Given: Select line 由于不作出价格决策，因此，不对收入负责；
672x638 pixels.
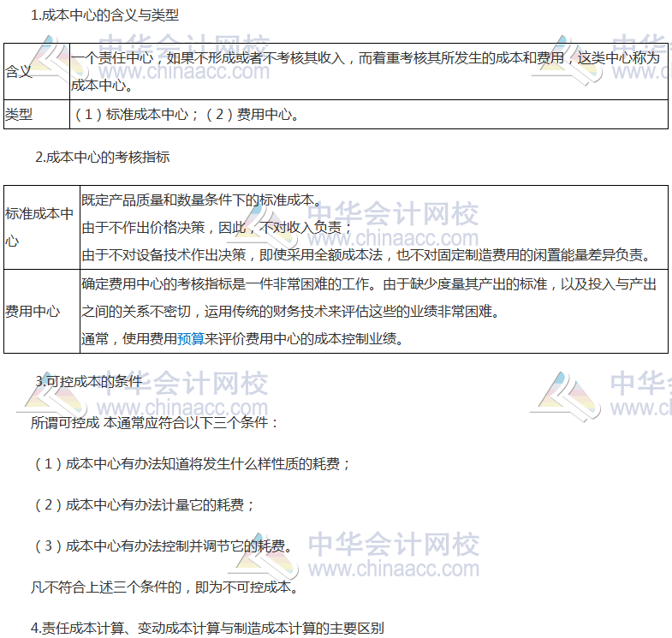Looking at the screenshot, I should tap(217, 227).
